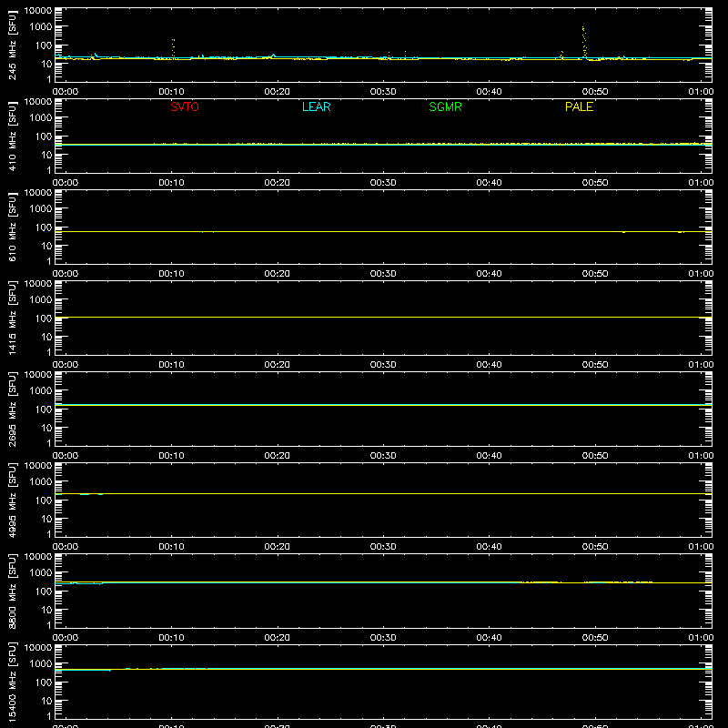Click the 4995 MHz [SFU] axis title
Image resolution: width=728 pixels, height=728 pixels.
pos(12,500)
